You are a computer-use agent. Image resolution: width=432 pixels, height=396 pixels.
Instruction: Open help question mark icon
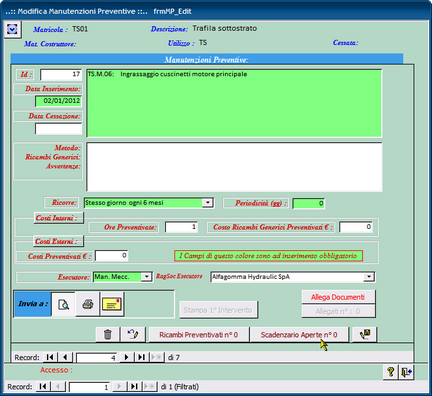point(391,372)
